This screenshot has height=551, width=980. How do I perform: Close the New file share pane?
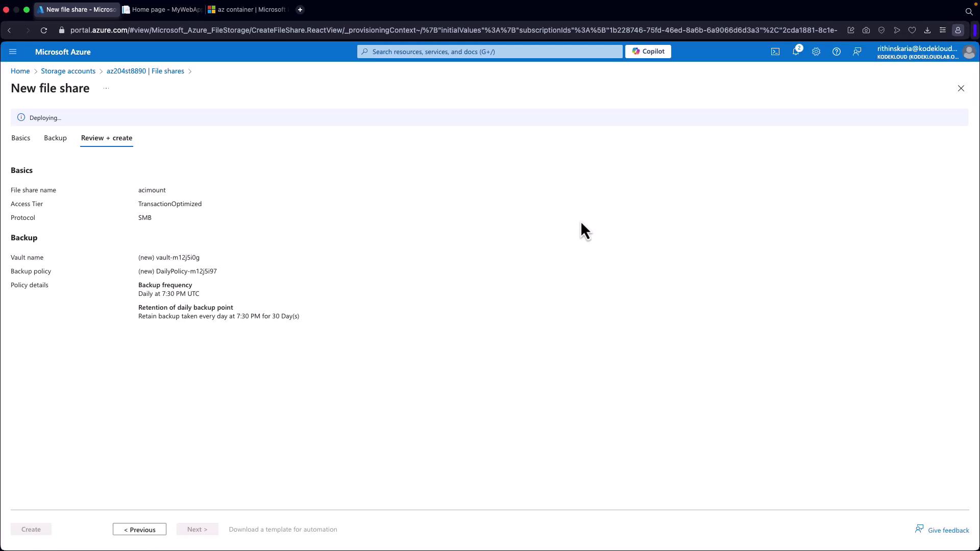pyautogui.click(x=961, y=88)
